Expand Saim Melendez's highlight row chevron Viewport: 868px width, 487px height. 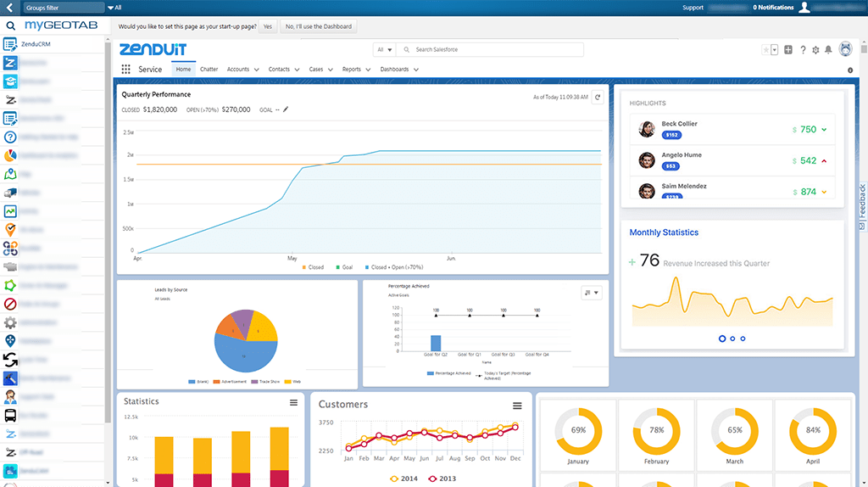coord(824,193)
